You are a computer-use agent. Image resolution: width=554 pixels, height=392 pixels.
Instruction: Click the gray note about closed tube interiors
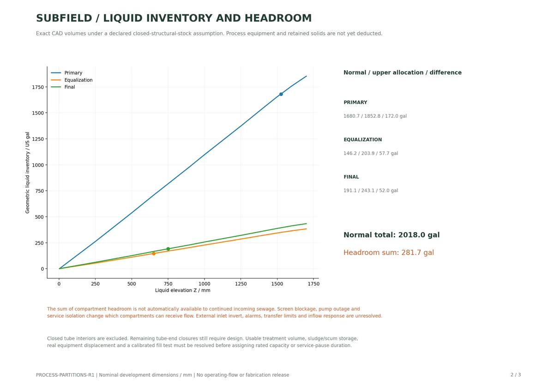(203, 342)
